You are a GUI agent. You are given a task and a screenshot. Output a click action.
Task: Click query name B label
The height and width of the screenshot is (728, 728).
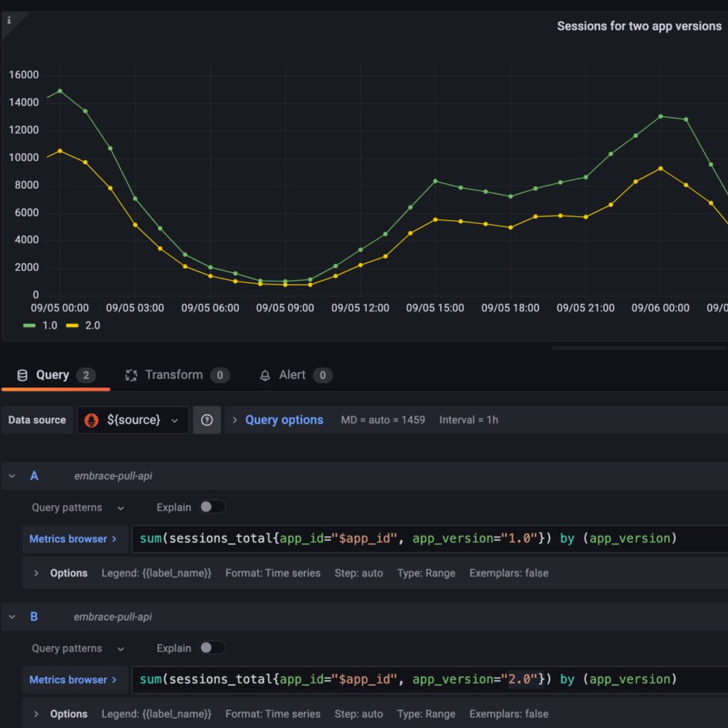pyautogui.click(x=34, y=616)
